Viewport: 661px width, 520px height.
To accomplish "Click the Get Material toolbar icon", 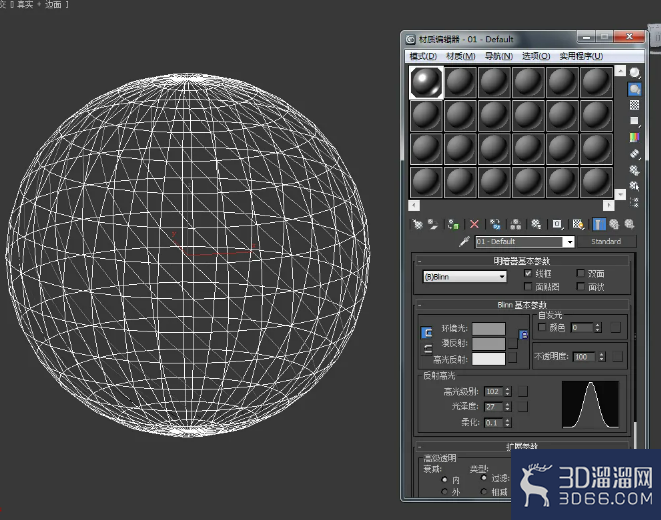I will tap(417, 224).
